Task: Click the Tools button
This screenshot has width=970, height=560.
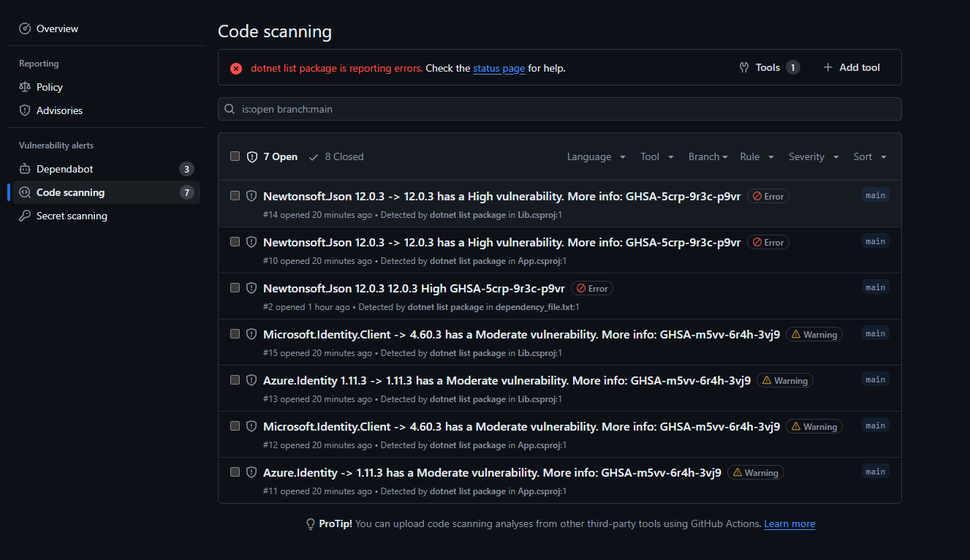Action: pyautogui.click(x=770, y=67)
